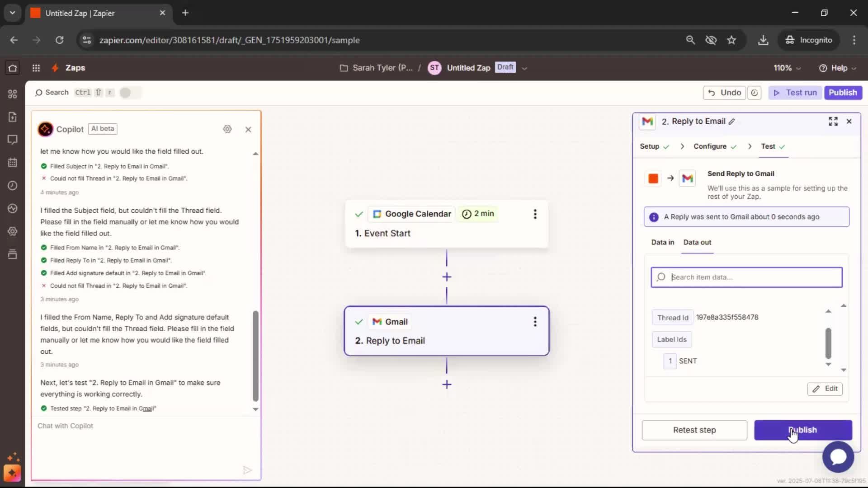
Task: Click Copilot chat scroll-up arrow
Action: 255,154
